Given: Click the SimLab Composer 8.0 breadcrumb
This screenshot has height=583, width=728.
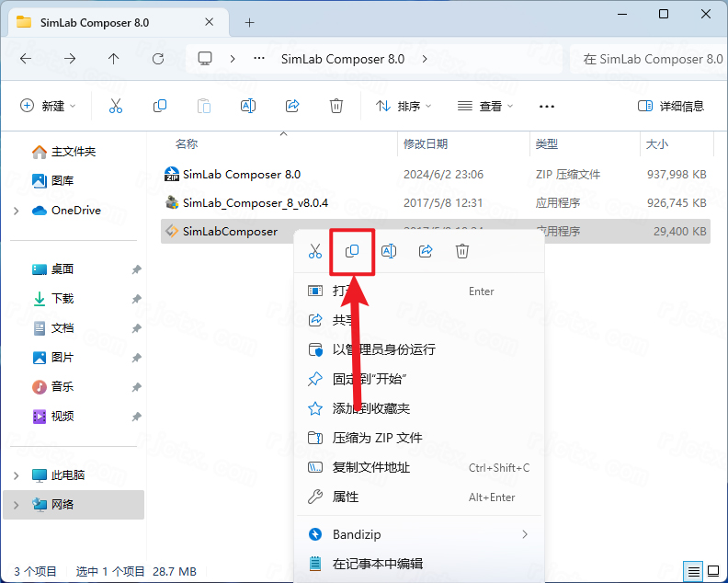Looking at the screenshot, I should 343,59.
